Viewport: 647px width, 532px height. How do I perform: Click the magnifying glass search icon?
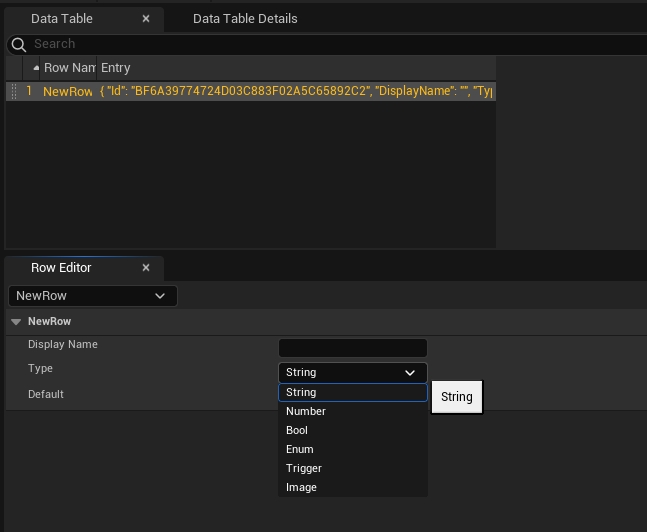[18, 44]
